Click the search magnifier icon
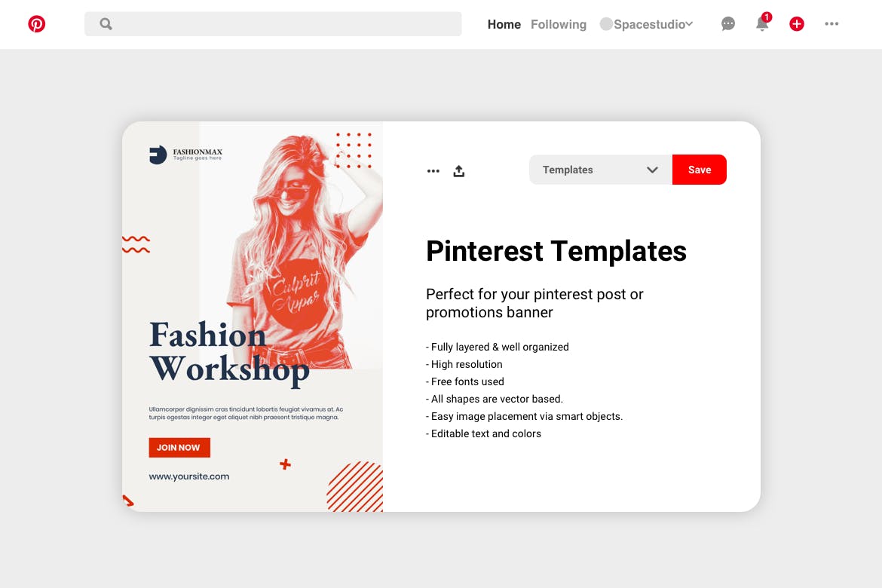 (106, 24)
